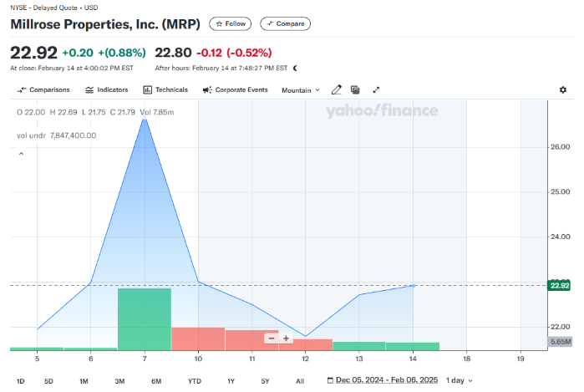Select the 3M range
584x392 pixels.
119,381
